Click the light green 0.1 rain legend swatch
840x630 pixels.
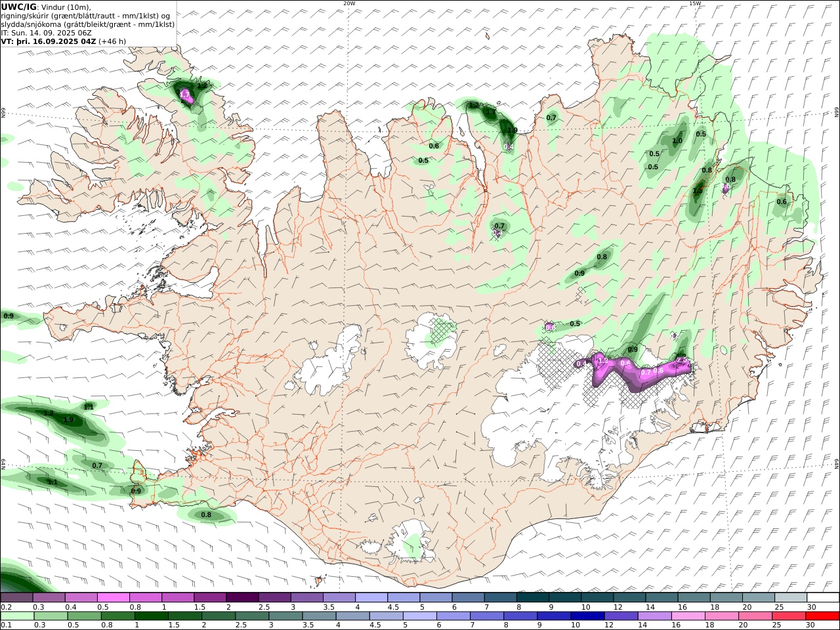(17, 616)
